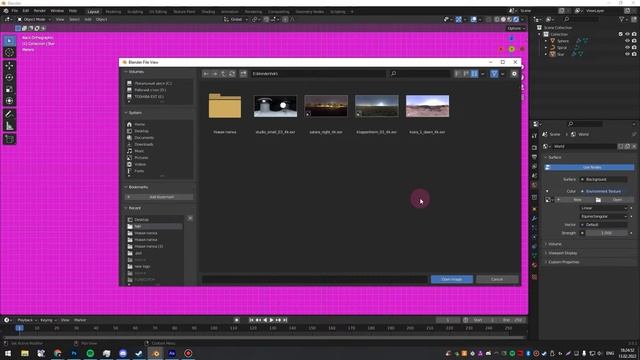Open Pictures in System list
The height and width of the screenshot is (360, 640).
[x=141, y=158]
